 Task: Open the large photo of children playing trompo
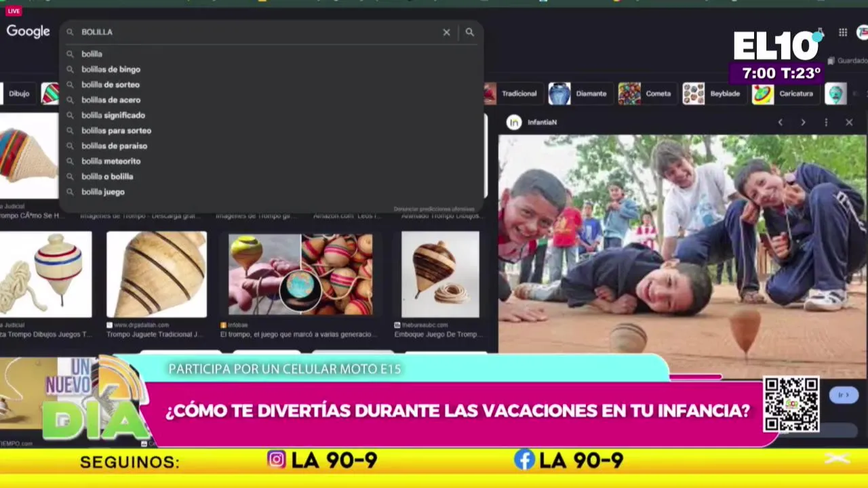click(682, 256)
